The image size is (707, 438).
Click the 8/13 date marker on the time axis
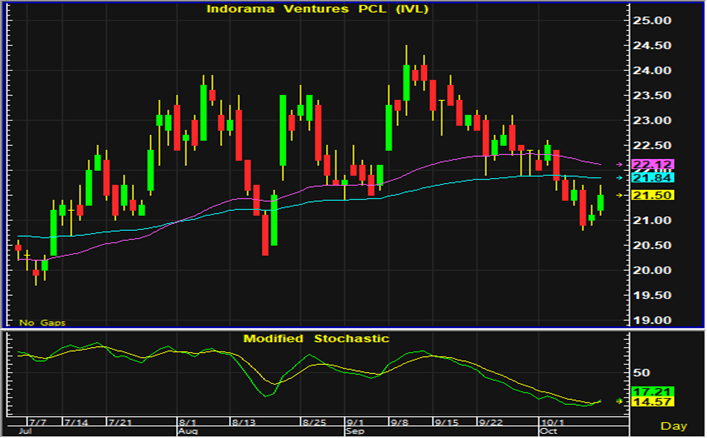point(246,421)
